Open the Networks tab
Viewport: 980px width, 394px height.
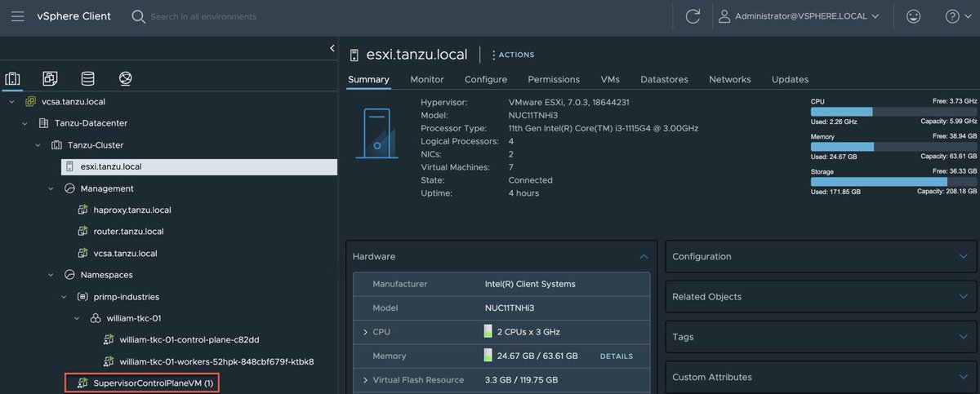730,79
